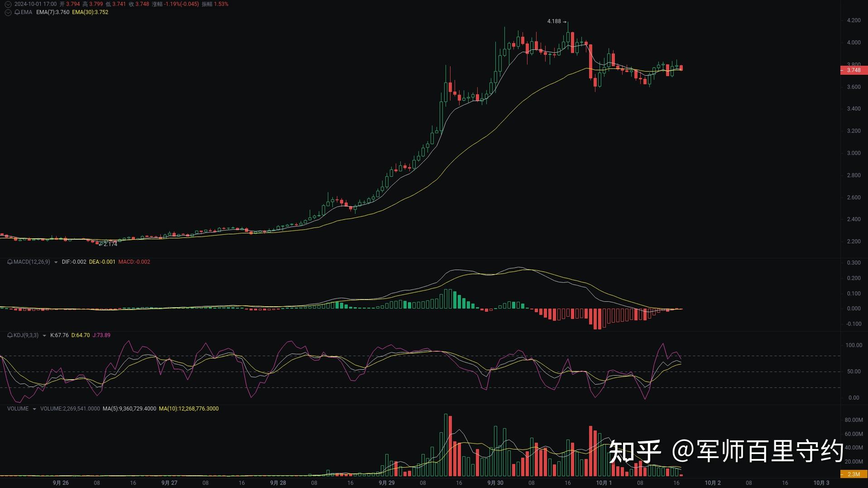
Task: Click the 80.00M volume axis label
Action: [854, 420]
